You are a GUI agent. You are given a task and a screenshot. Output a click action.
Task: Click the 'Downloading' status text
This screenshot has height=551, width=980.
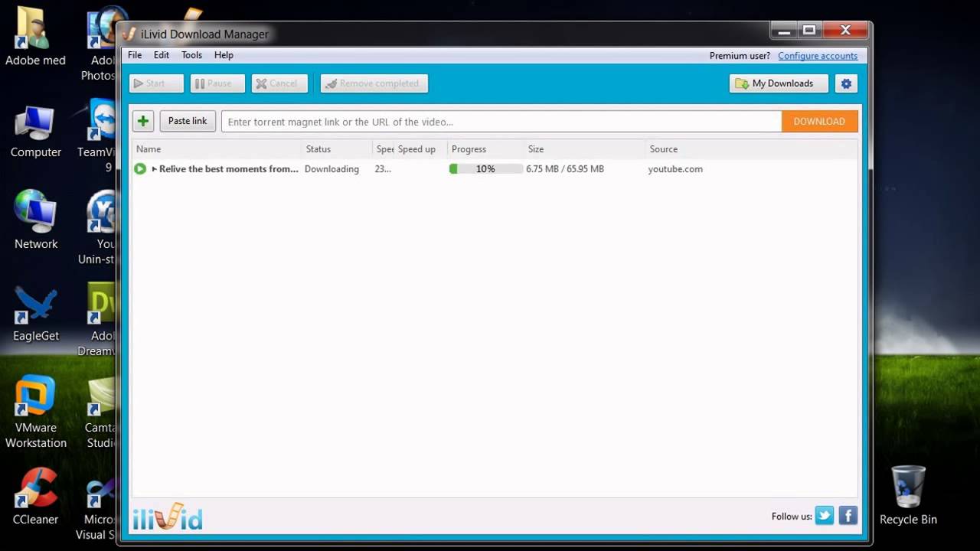332,169
